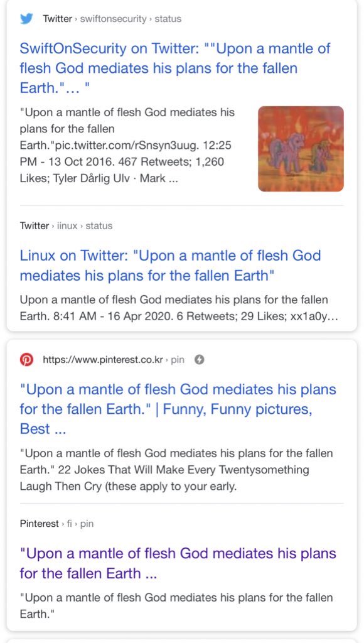Open the SwiftOnSecurity on Twitter result
364x643 pixels.
tap(175, 68)
